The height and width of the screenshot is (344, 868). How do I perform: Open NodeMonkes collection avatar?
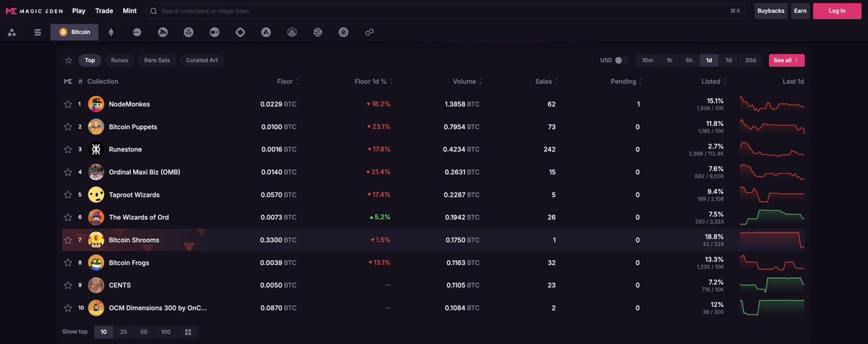96,104
